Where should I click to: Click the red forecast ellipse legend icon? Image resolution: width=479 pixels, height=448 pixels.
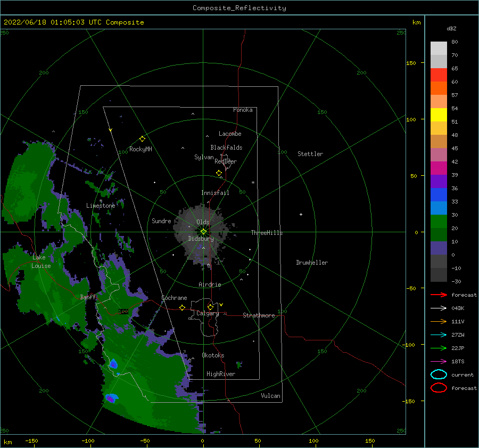pyautogui.click(x=439, y=388)
